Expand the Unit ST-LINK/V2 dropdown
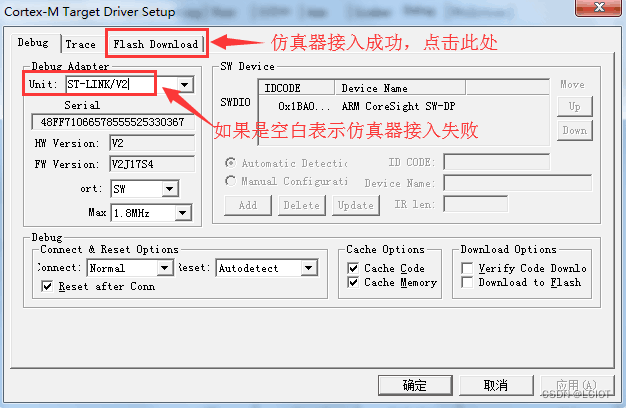This screenshot has width=626, height=408. pyautogui.click(x=184, y=85)
